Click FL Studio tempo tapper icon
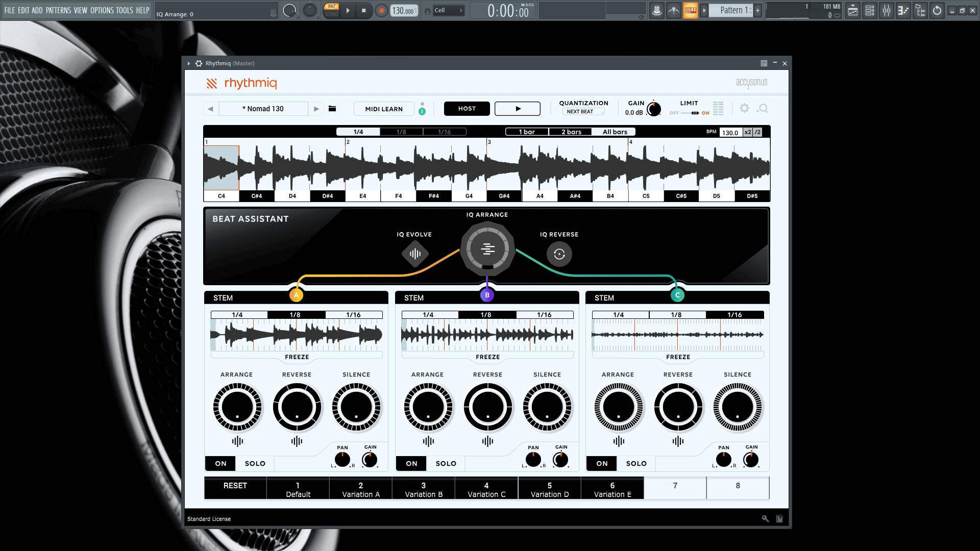Image resolution: width=980 pixels, height=551 pixels. pyautogui.click(x=657, y=10)
